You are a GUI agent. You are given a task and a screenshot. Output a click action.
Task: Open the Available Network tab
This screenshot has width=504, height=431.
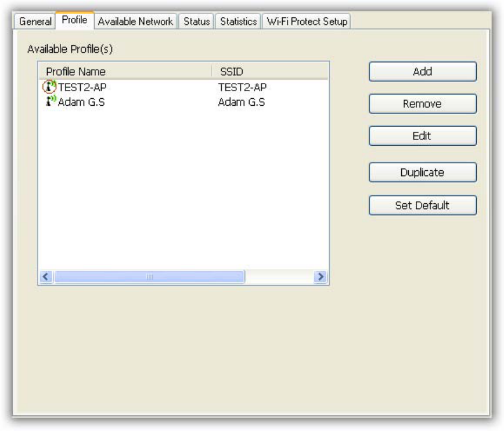(x=135, y=21)
